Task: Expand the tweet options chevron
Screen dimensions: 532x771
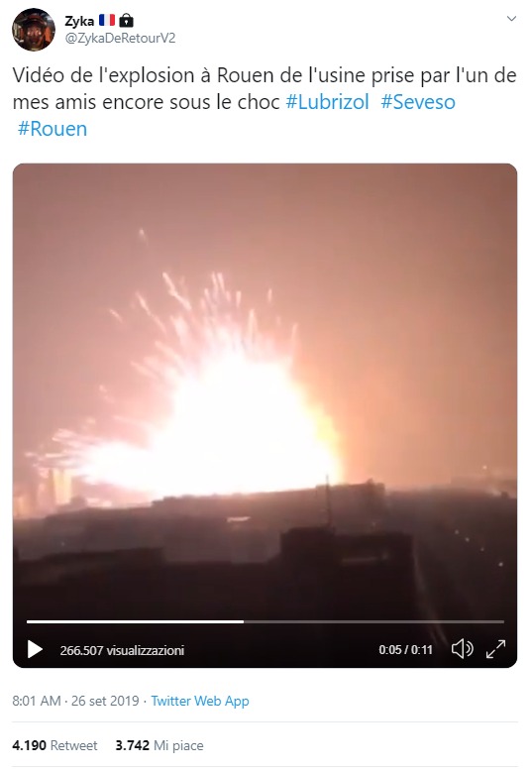Action: 511,19
